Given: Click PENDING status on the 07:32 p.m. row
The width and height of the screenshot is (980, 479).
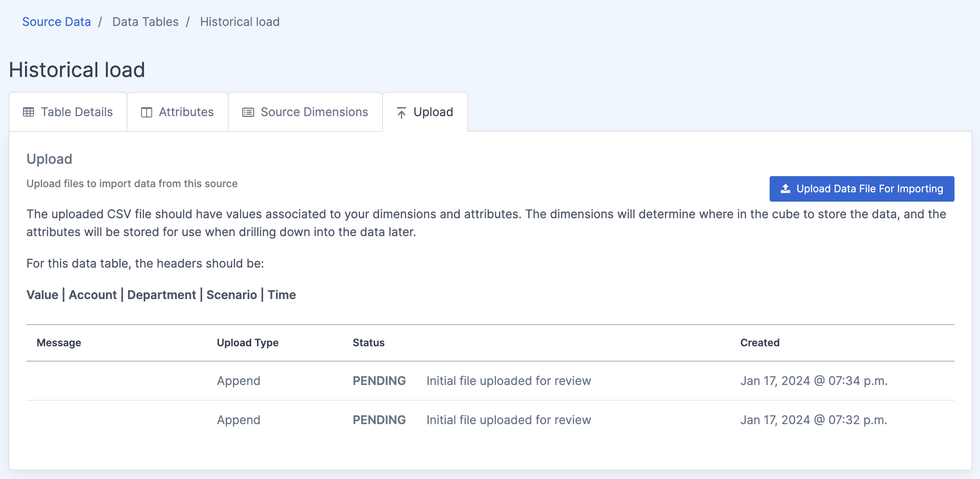Looking at the screenshot, I should pos(379,420).
